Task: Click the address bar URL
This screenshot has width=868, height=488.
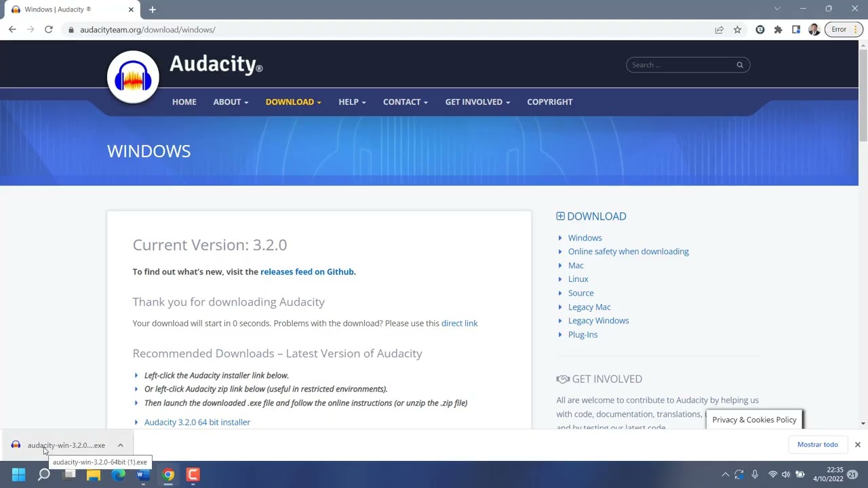Action: 147,30
